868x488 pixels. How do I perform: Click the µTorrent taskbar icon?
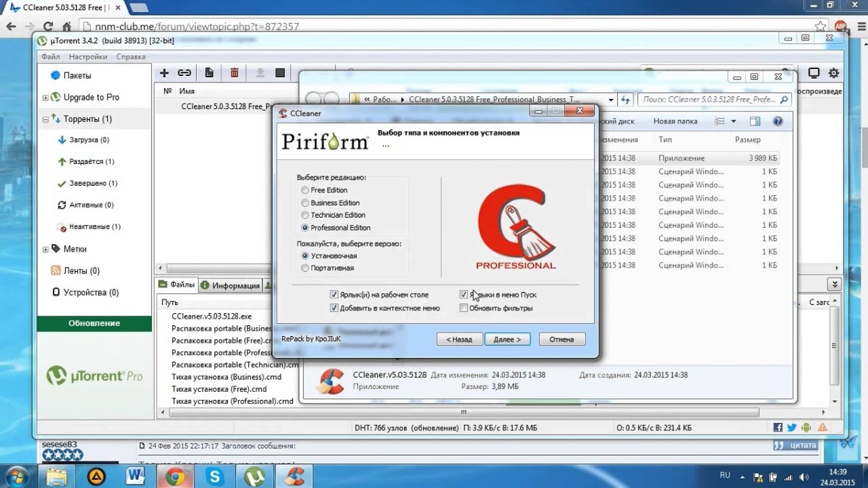pyautogui.click(x=255, y=476)
